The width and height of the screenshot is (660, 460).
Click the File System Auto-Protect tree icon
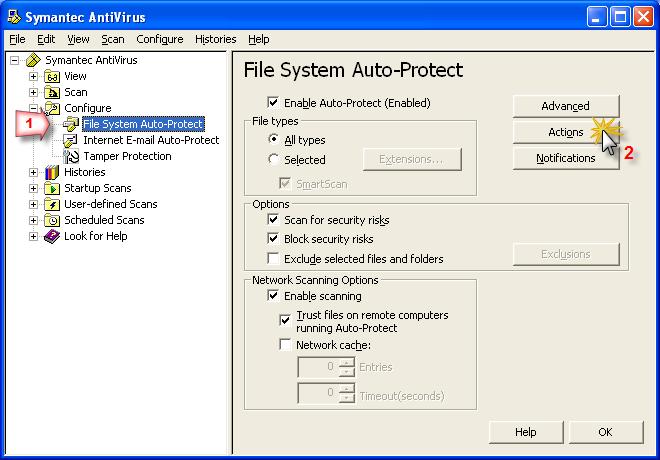71,124
